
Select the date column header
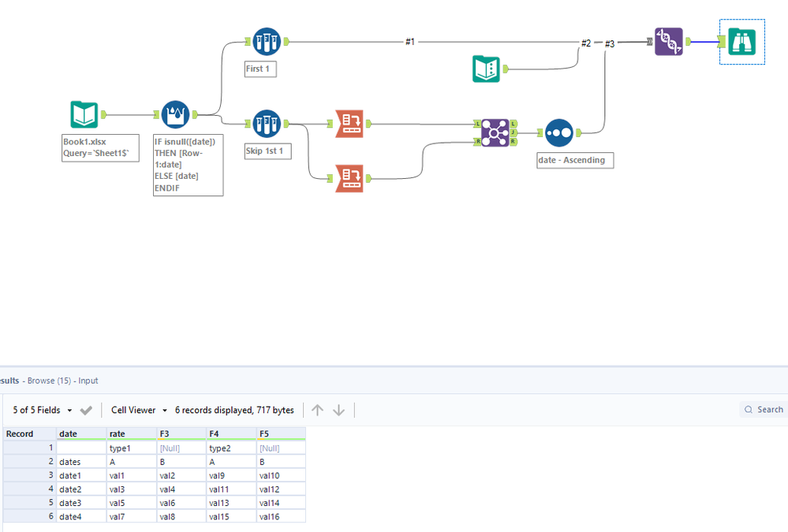click(81, 433)
